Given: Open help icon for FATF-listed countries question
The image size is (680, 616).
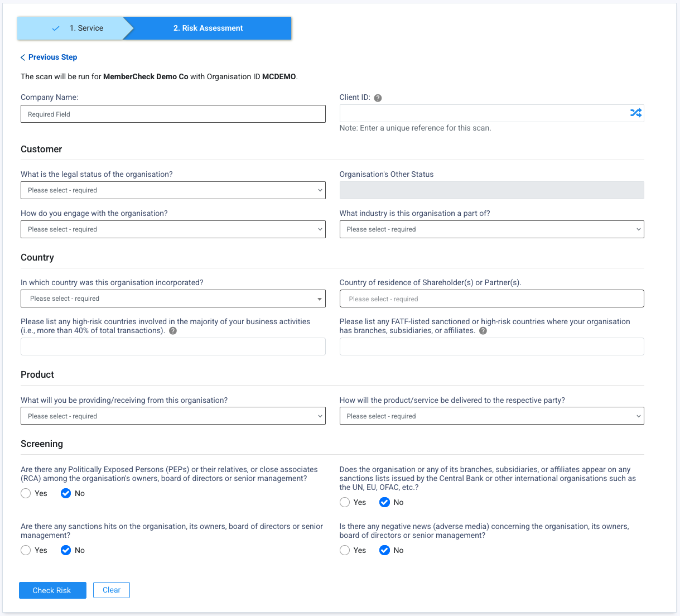Looking at the screenshot, I should [483, 331].
